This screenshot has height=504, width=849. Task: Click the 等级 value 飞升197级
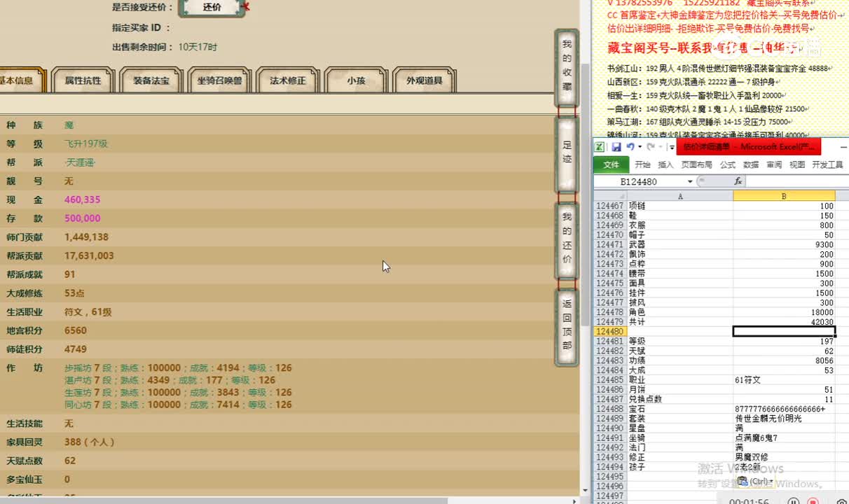pyautogui.click(x=86, y=143)
